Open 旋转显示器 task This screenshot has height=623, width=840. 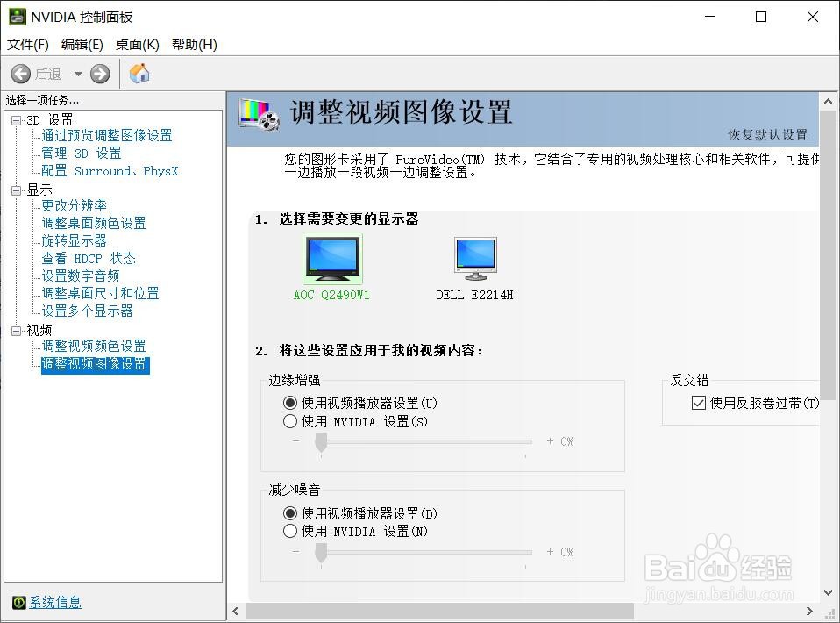coord(74,241)
